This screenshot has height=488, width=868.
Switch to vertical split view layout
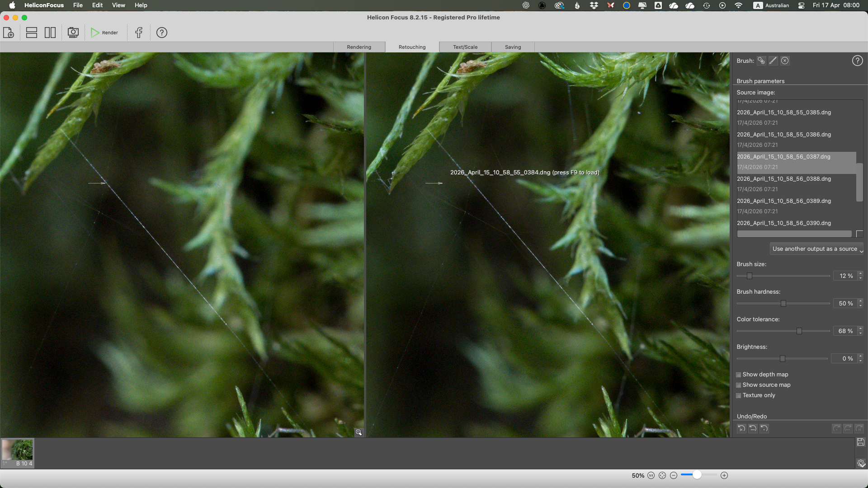(x=50, y=33)
